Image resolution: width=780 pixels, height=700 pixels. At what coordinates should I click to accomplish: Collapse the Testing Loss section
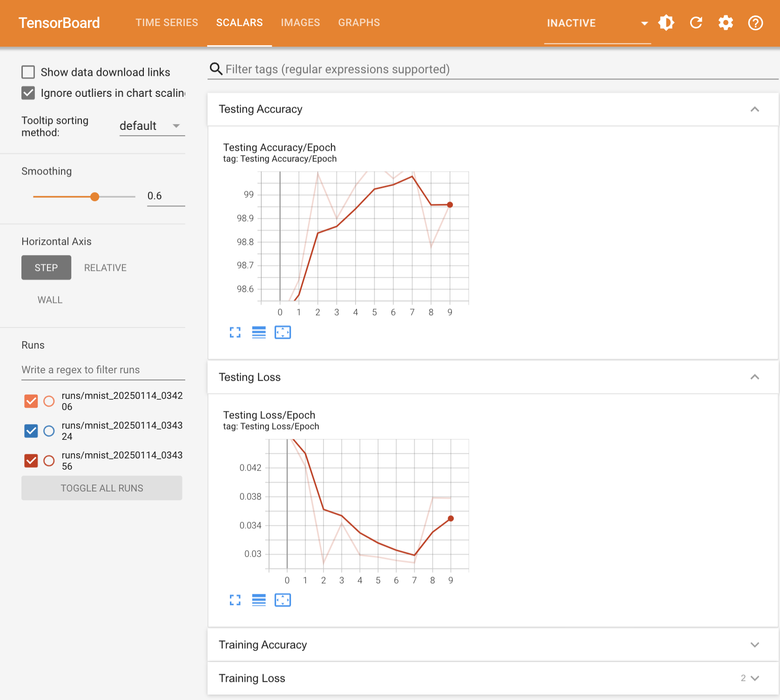pyautogui.click(x=754, y=377)
